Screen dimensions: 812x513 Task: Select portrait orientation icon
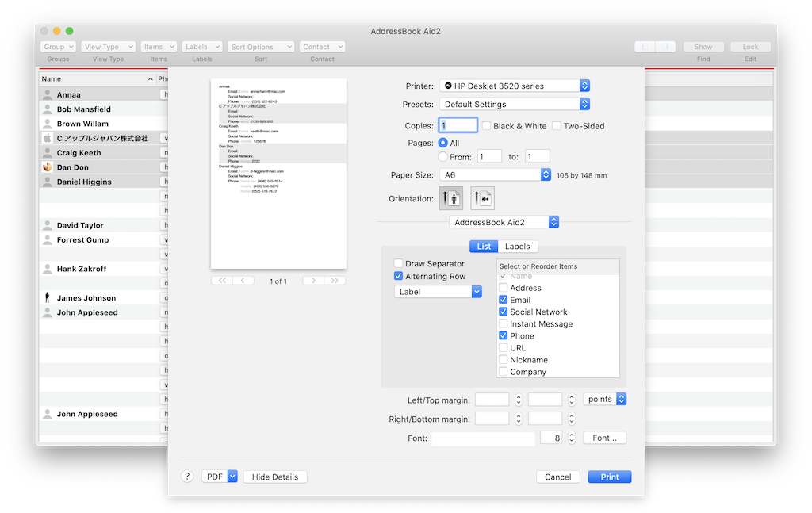point(450,198)
